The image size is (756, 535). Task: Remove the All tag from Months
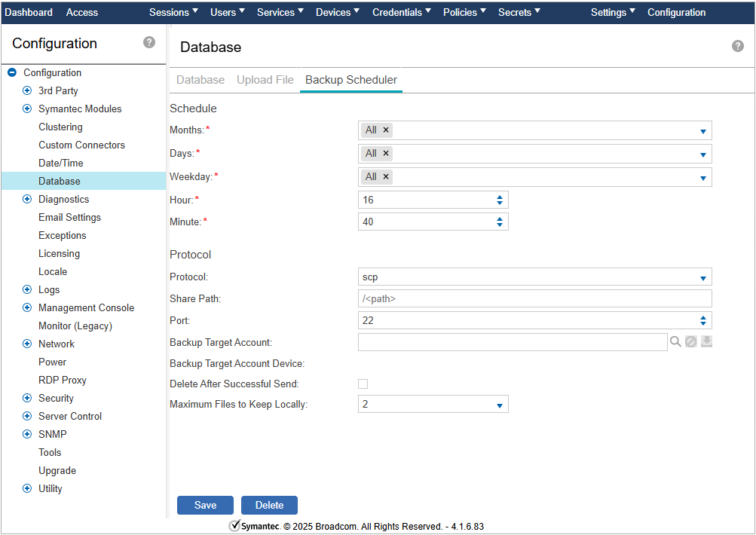(386, 130)
